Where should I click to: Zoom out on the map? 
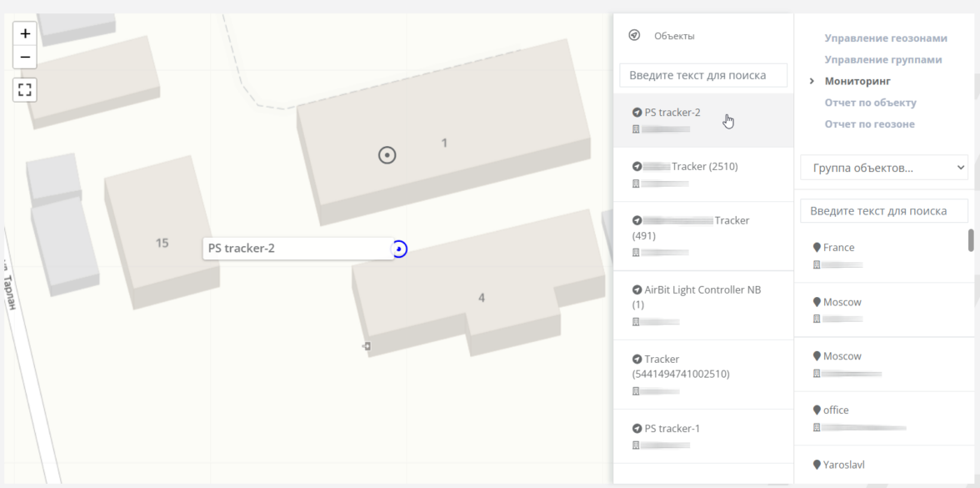[x=25, y=57]
